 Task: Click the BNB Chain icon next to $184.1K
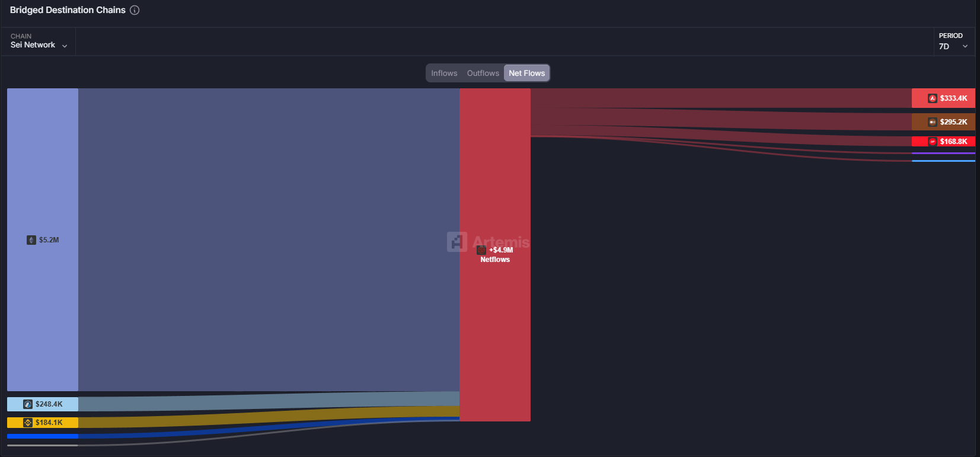pos(28,423)
